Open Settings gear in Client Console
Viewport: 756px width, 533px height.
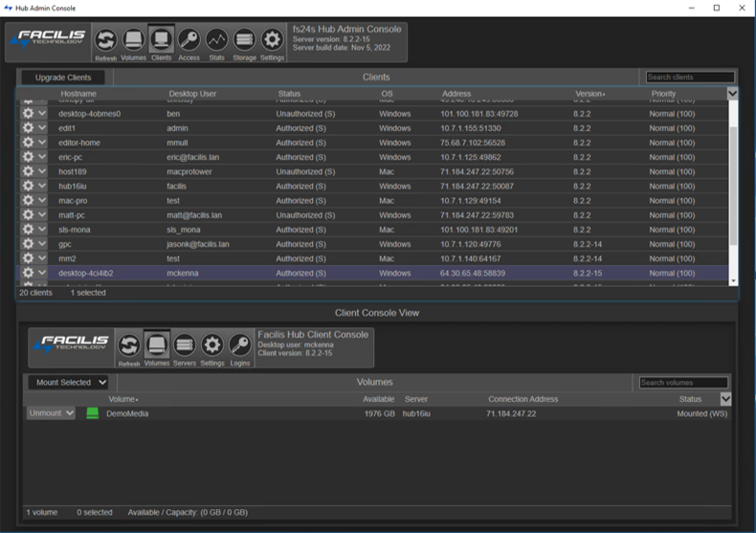pos(212,345)
